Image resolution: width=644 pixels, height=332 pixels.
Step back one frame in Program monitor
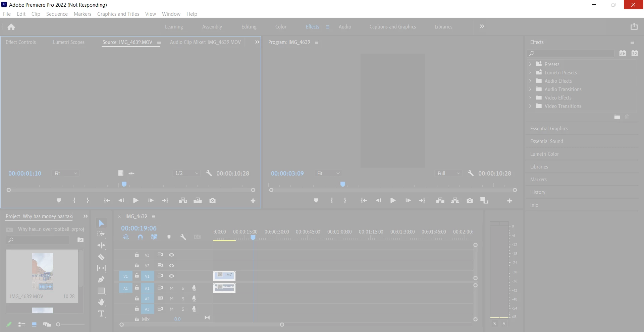pos(378,200)
